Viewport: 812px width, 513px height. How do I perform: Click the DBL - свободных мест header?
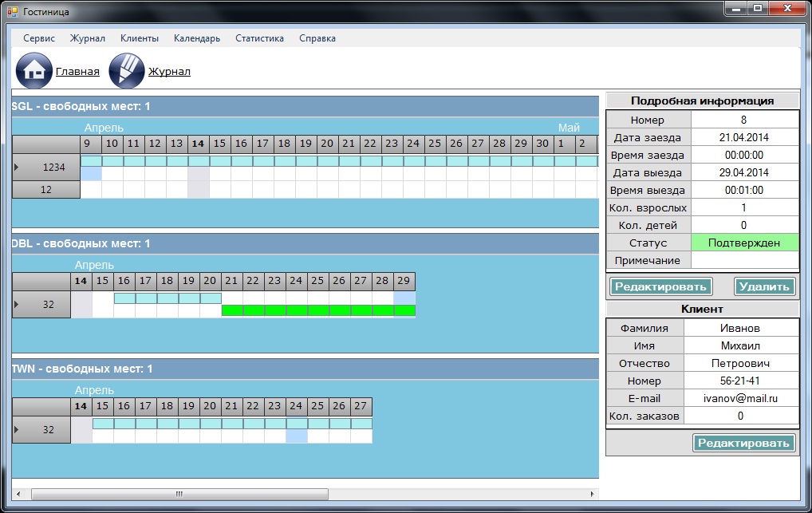[305, 243]
